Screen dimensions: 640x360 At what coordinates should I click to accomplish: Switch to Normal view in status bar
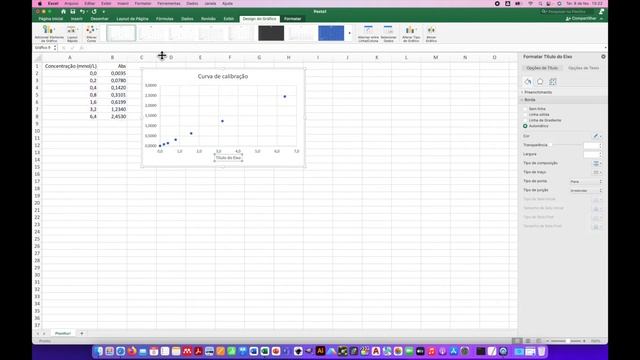click(517, 341)
